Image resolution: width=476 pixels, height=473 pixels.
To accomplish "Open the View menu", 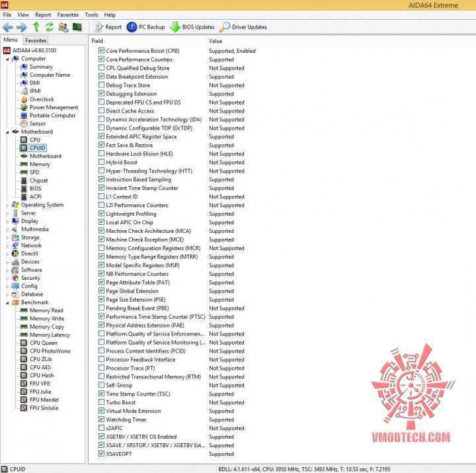I will [23, 15].
